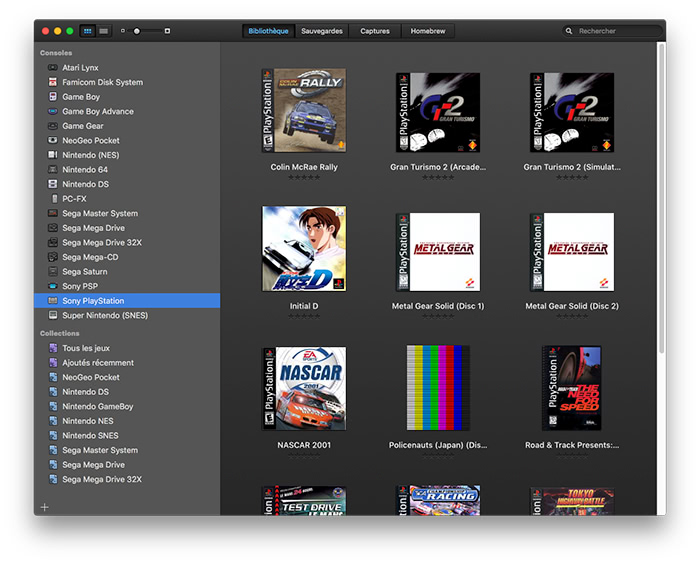Click the Famicom Disk System icon
Screen dimensions: 700x564
tap(53, 82)
